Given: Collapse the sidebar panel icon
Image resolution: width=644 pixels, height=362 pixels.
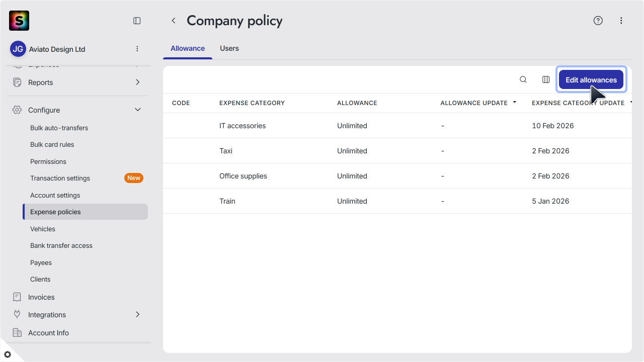Looking at the screenshot, I should point(137,21).
